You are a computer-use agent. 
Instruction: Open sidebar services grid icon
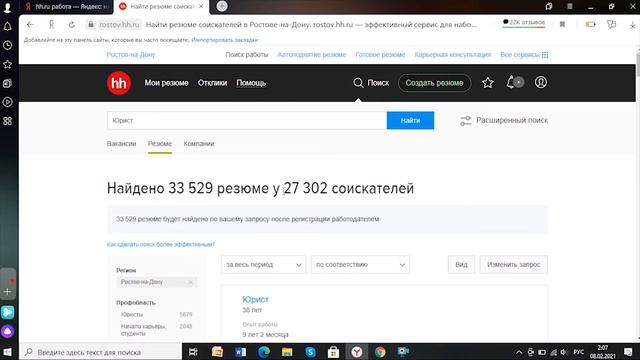pos(7,121)
